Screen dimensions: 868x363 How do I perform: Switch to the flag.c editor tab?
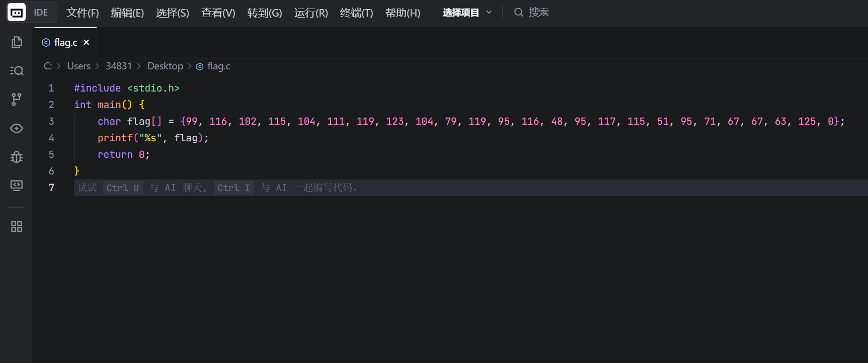point(65,43)
